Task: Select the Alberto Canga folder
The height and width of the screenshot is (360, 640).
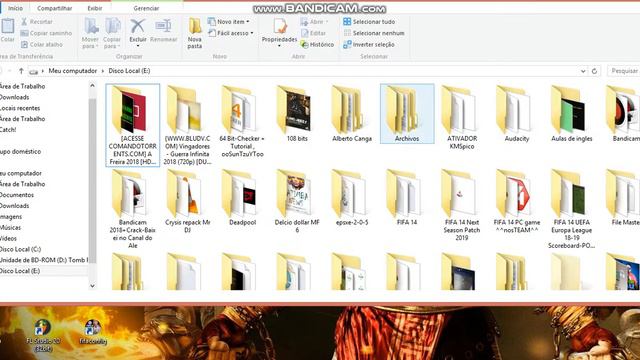Action: pos(352,113)
